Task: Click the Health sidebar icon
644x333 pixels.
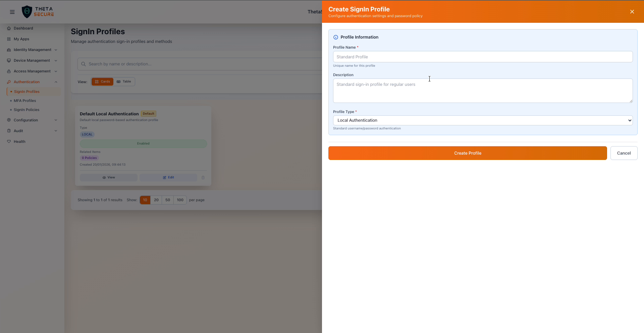Action: pos(9,141)
